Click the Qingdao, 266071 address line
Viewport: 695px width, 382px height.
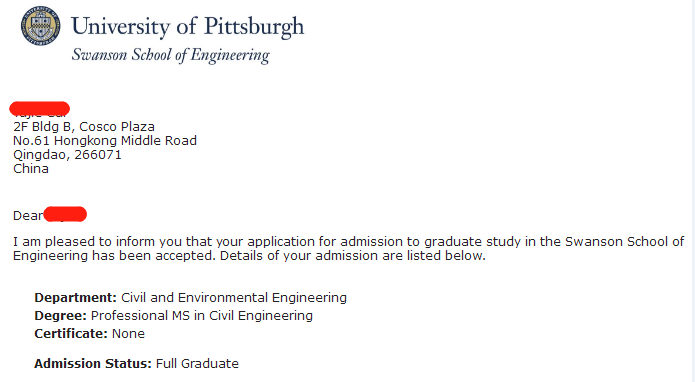click(x=67, y=155)
